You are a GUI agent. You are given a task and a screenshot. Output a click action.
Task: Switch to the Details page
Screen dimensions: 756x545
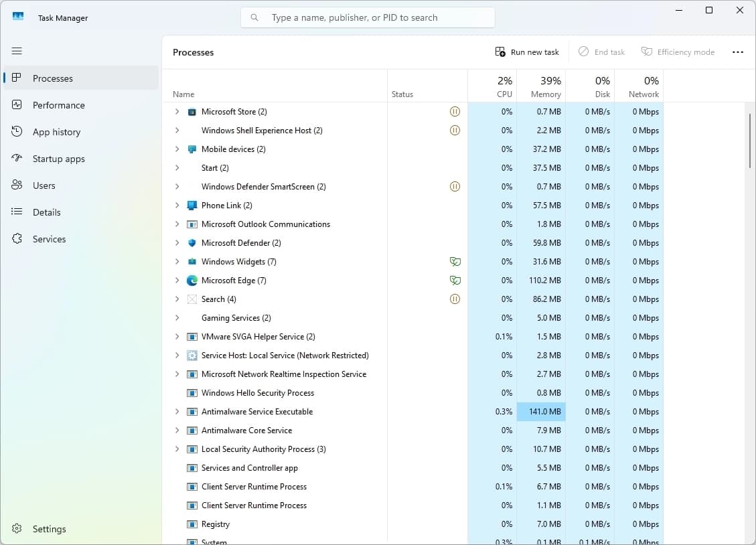(81, 212)
